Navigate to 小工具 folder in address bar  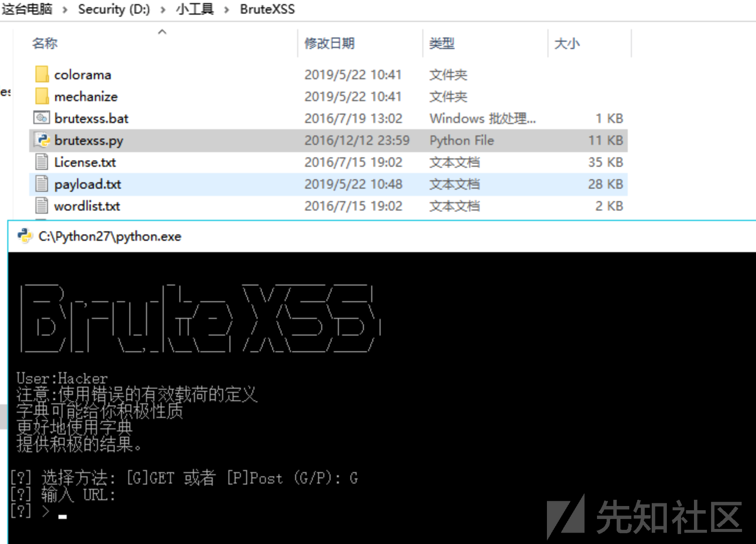click(x=195, y=9)
